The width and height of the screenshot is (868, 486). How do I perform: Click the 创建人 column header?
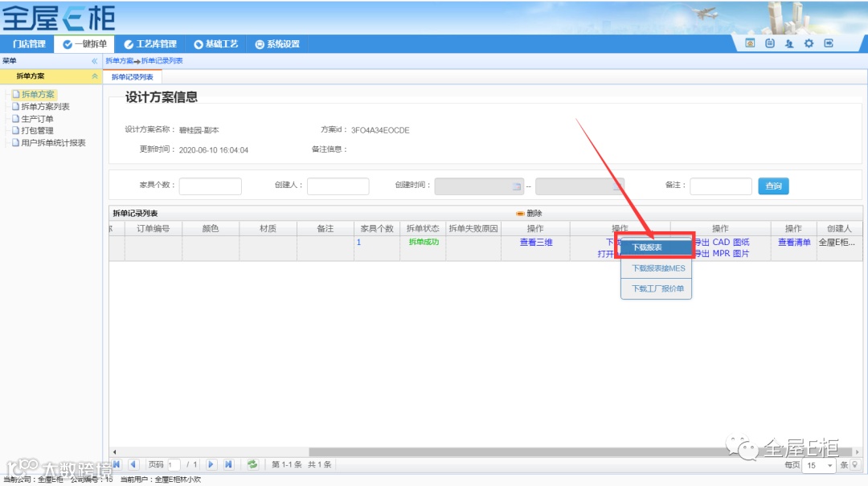839,228
